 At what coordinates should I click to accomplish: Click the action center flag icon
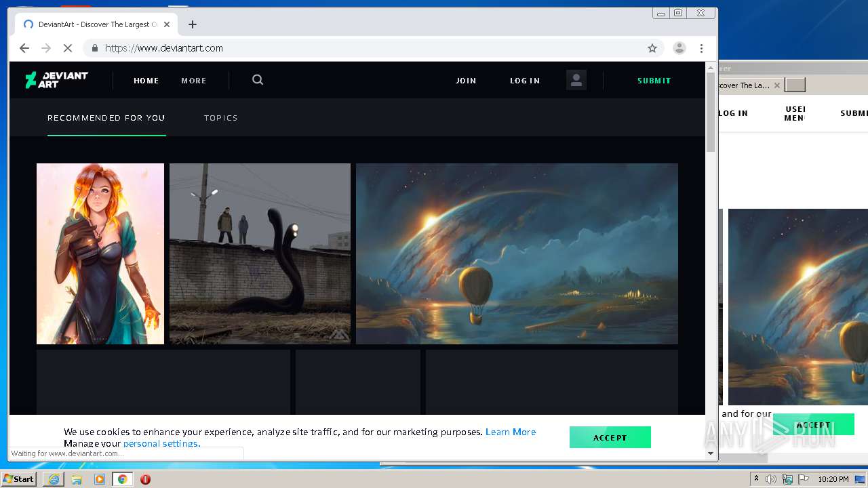tap(804, 479)
